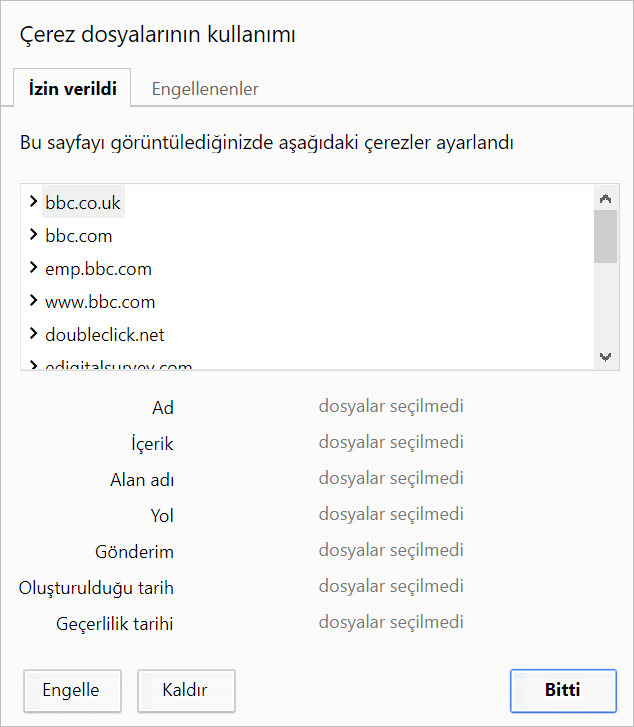634x727 pixels.
Task: Select the www.bbc.com row
Action: [x=100, y=302]
